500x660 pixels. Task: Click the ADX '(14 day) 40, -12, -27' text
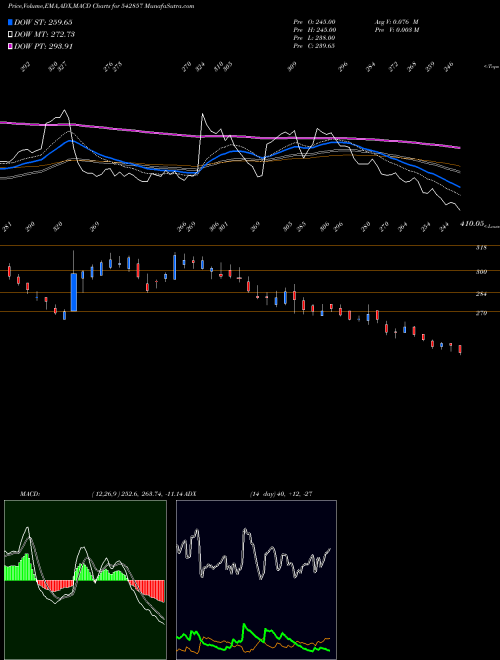(281, 494)
